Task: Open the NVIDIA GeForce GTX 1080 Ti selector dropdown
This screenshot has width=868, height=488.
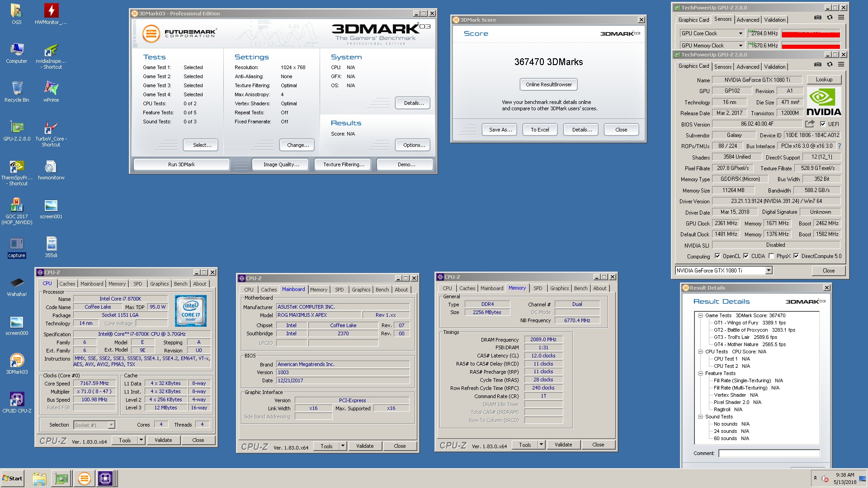Action: click(x=769, y=270)
